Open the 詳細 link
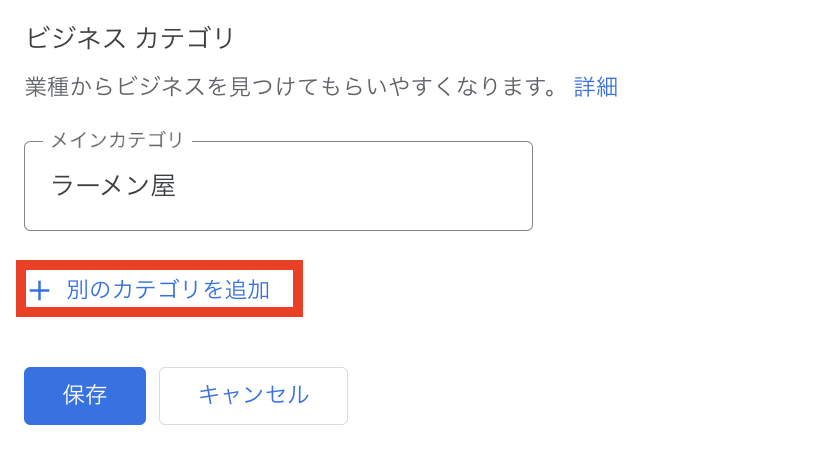Viewport: 824px width, 454px height. tap(596, 87)
